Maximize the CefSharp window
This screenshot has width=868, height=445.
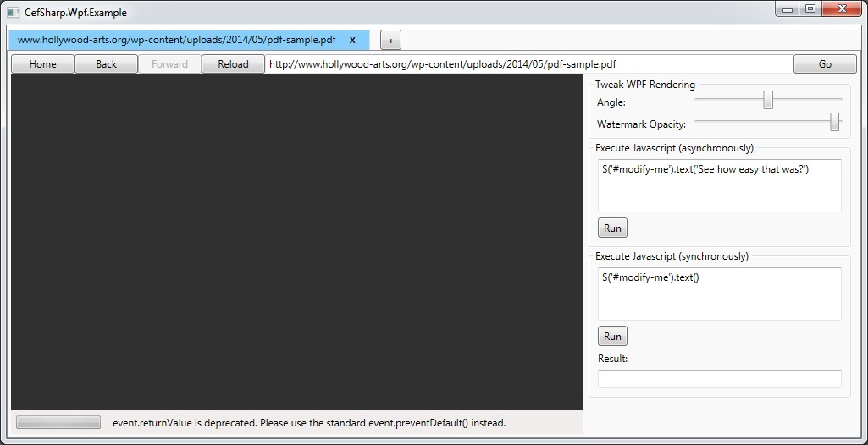[810, 8]
